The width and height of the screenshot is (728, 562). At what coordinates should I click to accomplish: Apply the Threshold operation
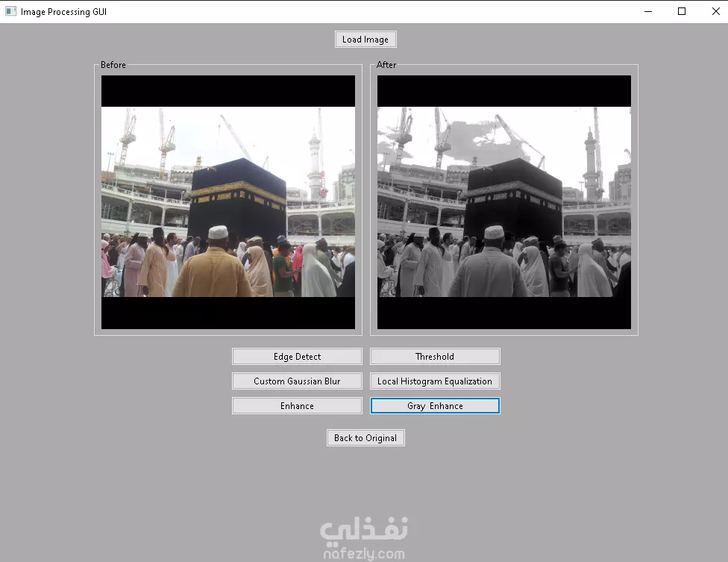(435, 356)
